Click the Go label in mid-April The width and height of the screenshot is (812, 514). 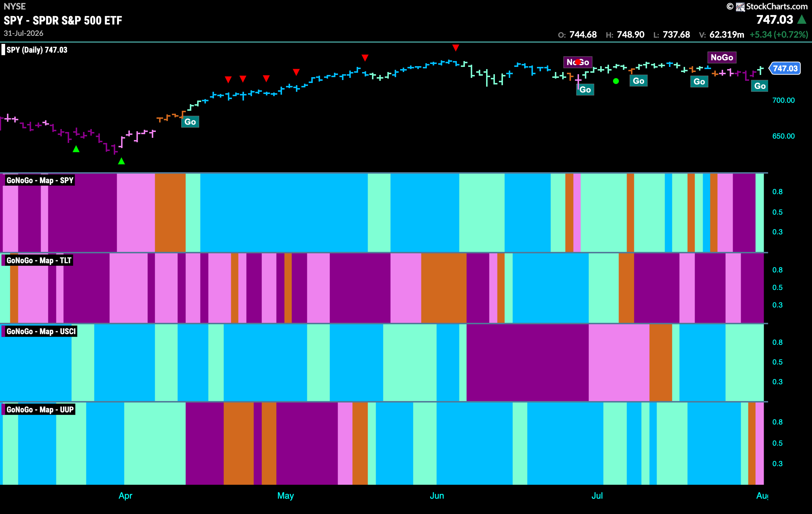click(x=190, y=122)
